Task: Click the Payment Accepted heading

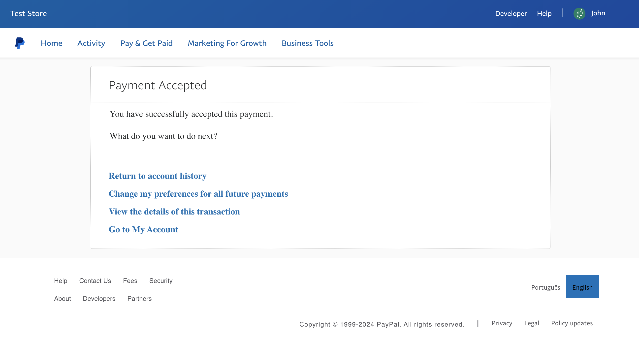Action: 158,85
